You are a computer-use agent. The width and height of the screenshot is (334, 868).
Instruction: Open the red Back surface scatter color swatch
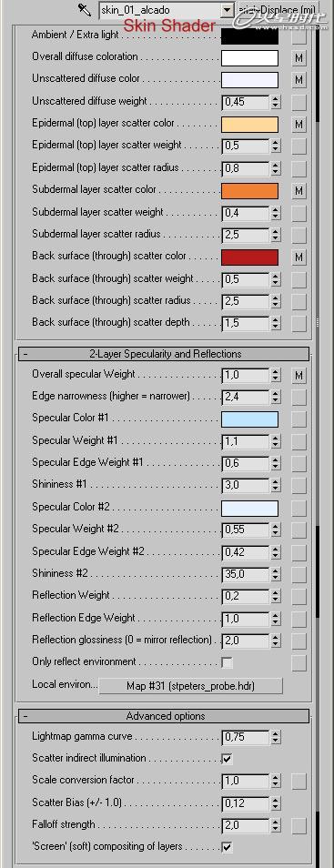249,257
